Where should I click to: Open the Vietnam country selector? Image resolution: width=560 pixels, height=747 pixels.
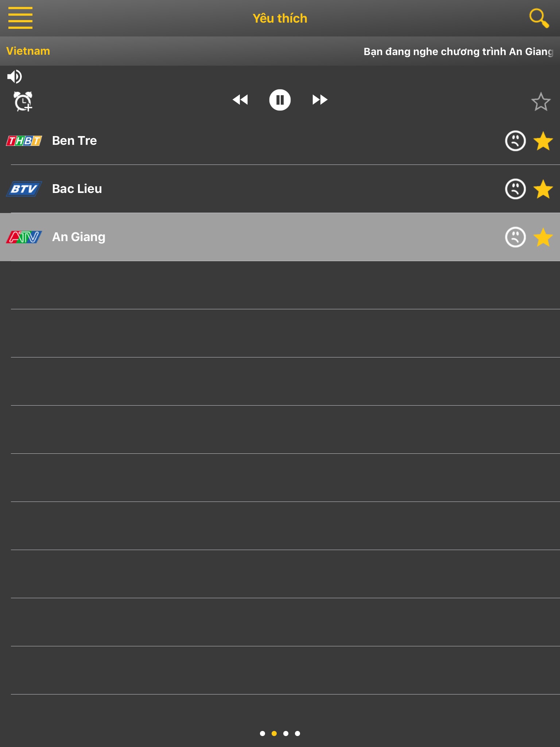[28, 51]
